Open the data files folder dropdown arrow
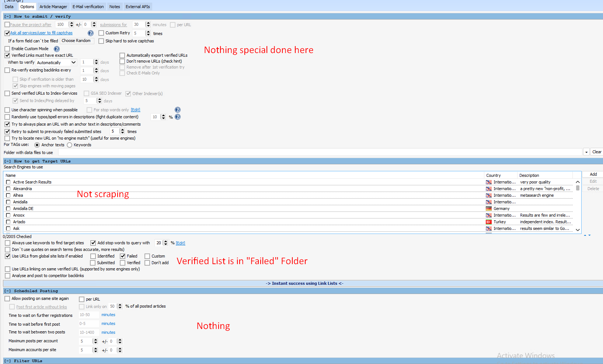603x364 pixels. tap(586, 152)
